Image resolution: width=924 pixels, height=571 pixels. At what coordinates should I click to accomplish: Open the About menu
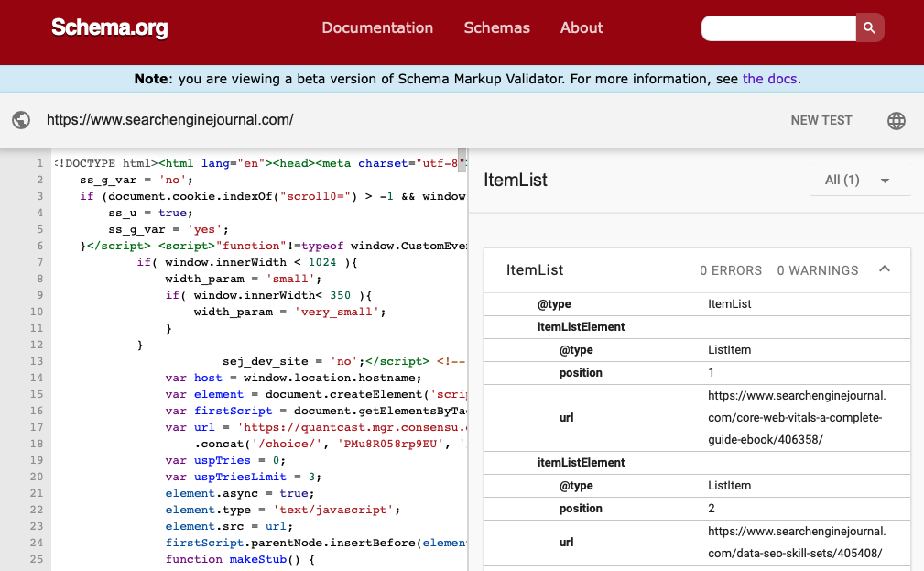coord(582,27)
